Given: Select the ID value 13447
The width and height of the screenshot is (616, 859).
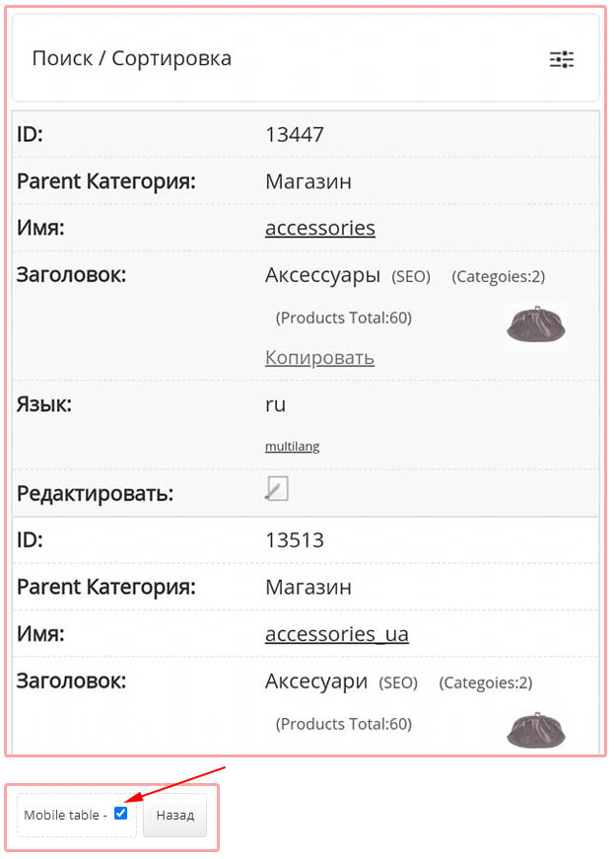Looking at the screenshot, I should [295, 135].
